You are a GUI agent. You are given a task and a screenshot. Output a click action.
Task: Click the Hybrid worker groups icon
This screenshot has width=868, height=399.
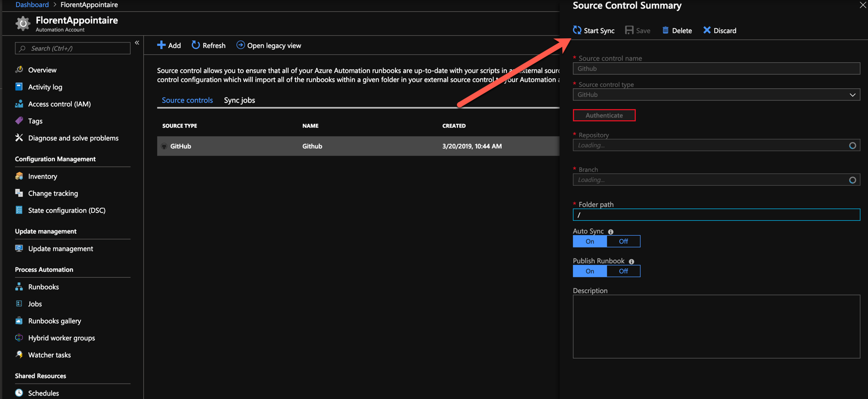[19, 338]
